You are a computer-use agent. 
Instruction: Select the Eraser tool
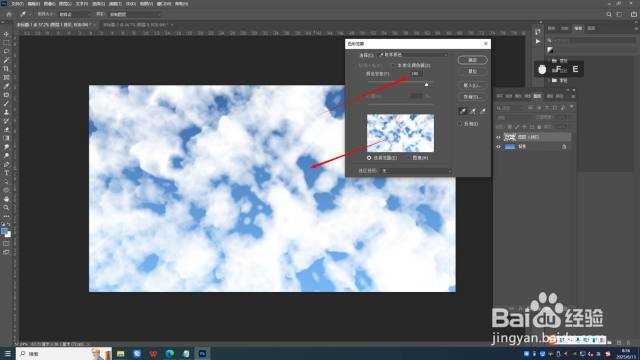pos(6,129)
